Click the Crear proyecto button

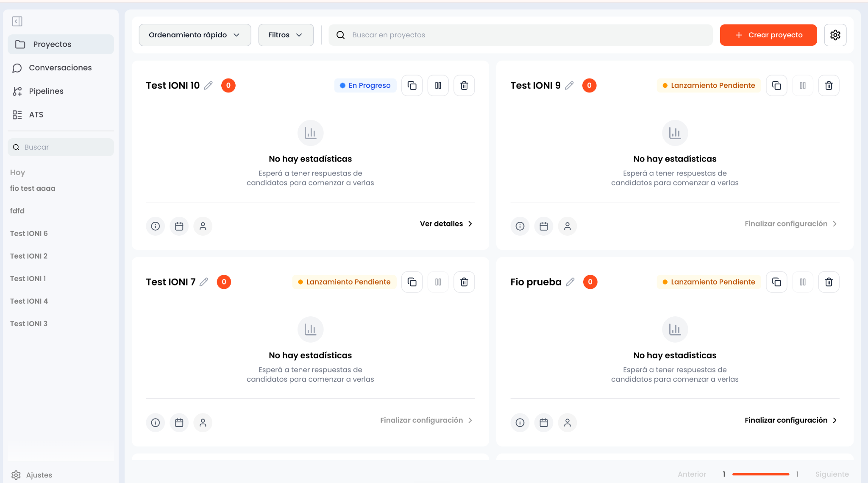click(x=768, y=35)
